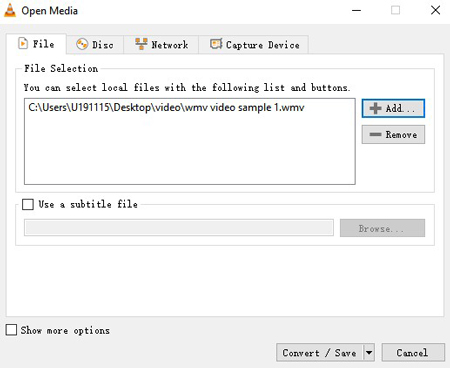Click the Convert / Save button
450x368 pixels.
coord(320,352)
